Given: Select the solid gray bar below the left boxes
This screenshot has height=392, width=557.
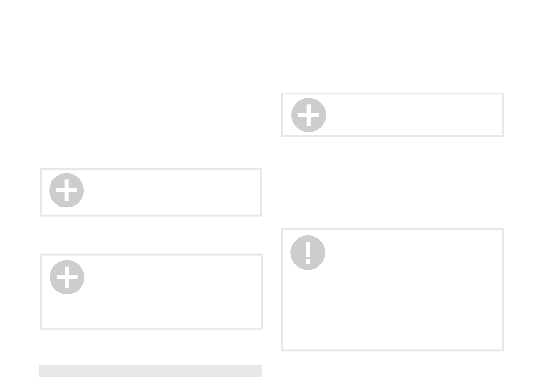Looking at the screenshot, I should tap(151, 371).
